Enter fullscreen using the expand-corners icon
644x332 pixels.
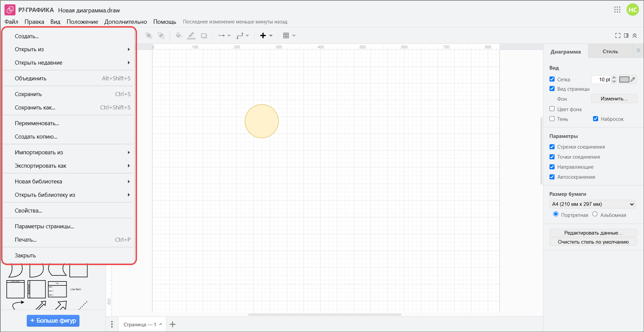[x=618, y=35]
